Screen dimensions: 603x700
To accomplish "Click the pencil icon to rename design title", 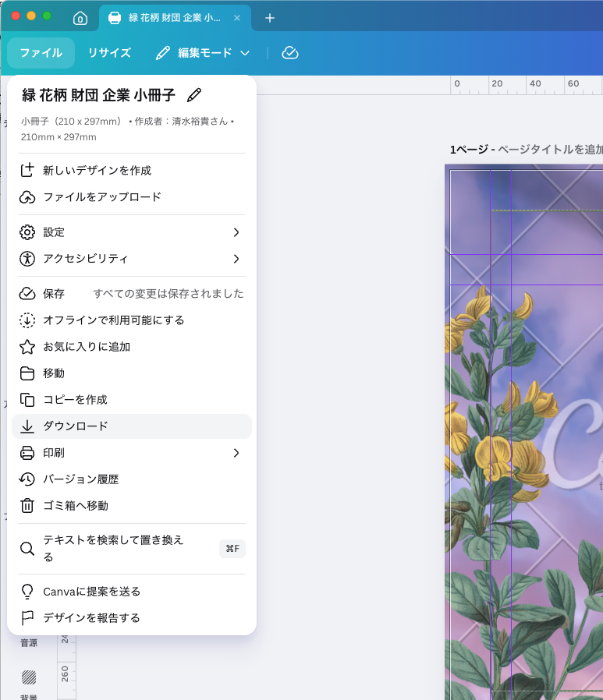I will (194, 94).
